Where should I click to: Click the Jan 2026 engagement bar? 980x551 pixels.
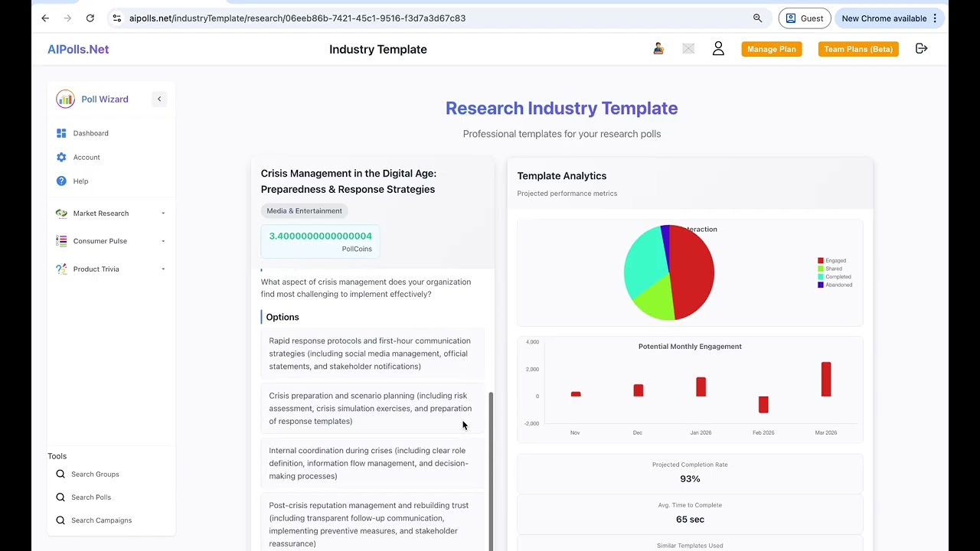[x=701, y=386]
